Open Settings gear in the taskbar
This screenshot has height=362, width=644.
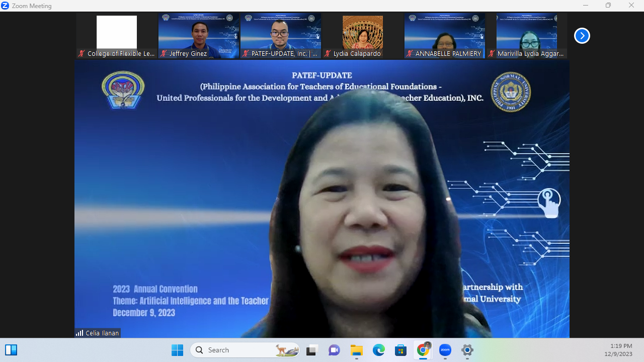467,350
